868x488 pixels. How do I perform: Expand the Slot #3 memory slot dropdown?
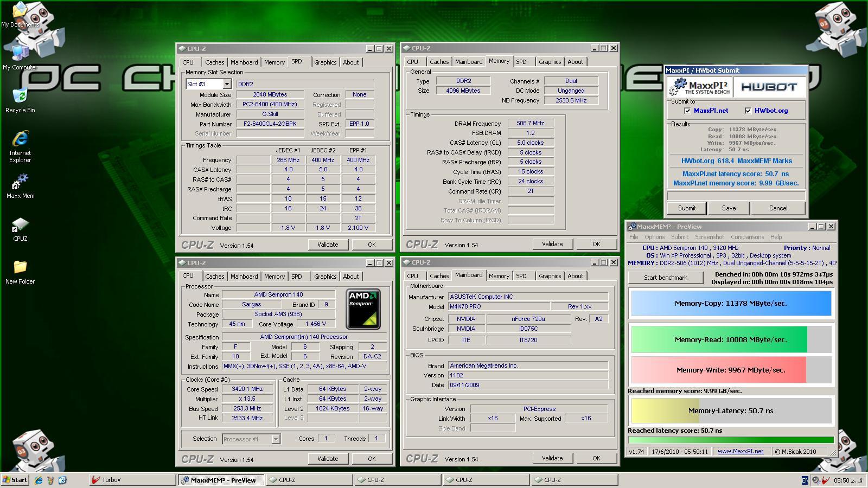[227, 84]
